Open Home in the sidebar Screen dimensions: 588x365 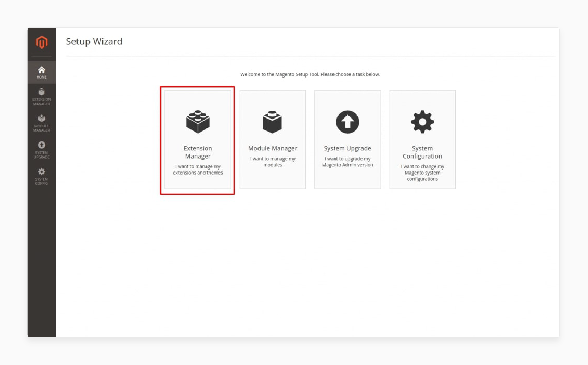pyautogui.click(x=41, y=72)
